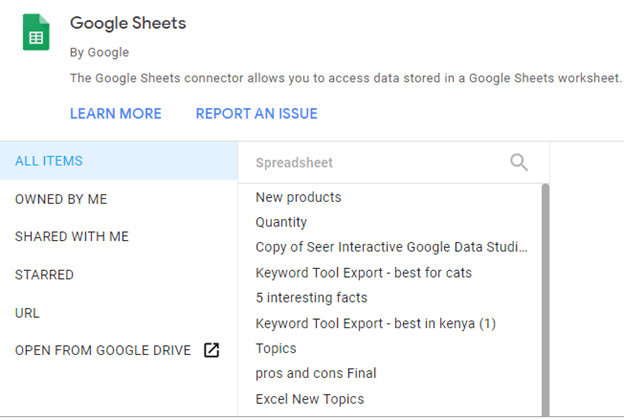This screenshot has height=420, width=624.
Task: Show SHARED WITH ME spreadsheets
Action: coord(72,236)
